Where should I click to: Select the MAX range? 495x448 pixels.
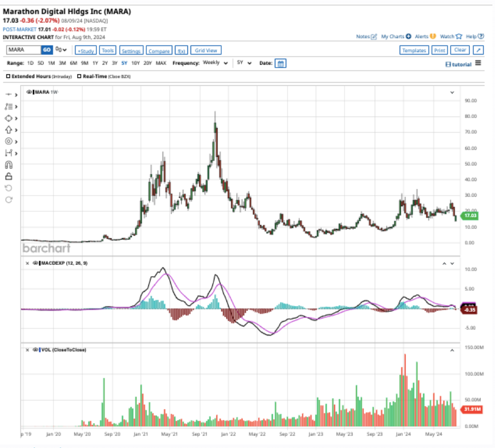(161, 63)
